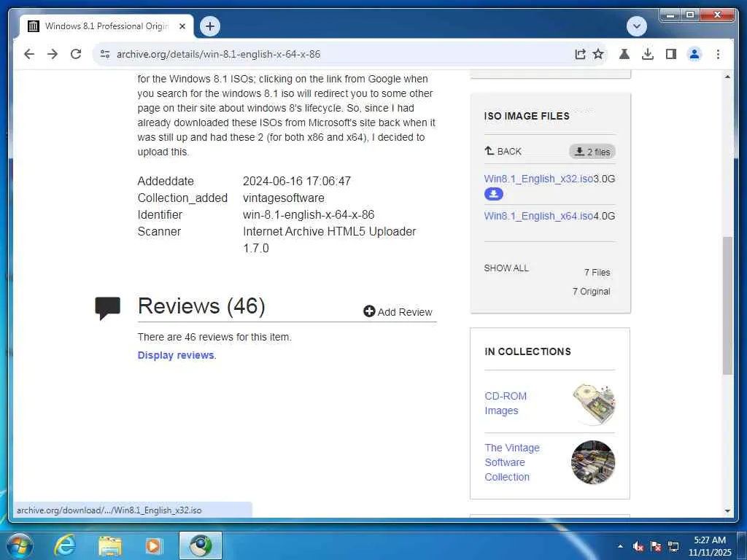Screen dimensions: 747x560
Task: Open The Vintage Software Collection link
Action: [512, 462]
